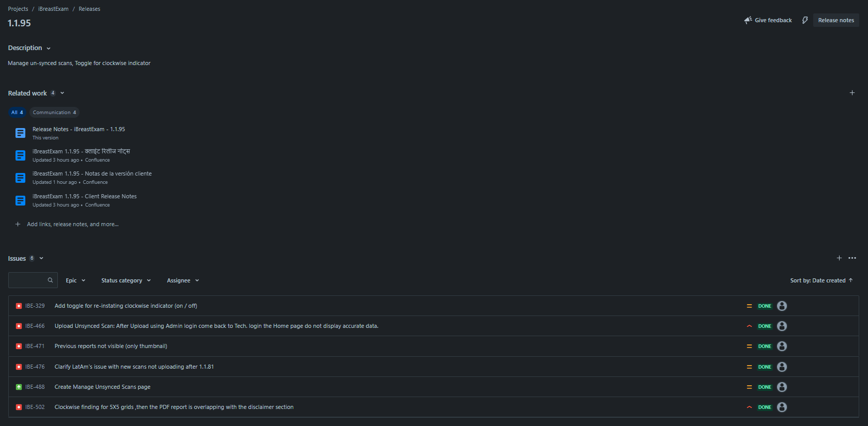Click the story type icon for IBE-488
Viewport: 868px width, 426px height.
tap(19, 387)
